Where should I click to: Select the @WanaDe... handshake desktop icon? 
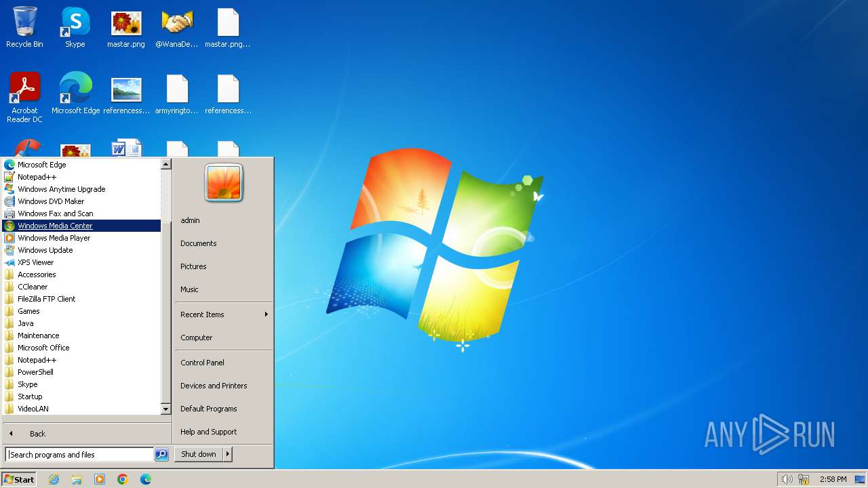point(177,27)
